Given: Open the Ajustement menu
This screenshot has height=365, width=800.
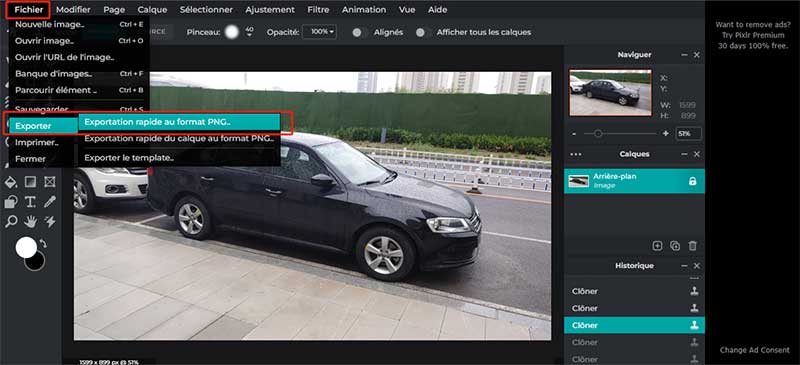Looking at the screenshot, I should pyautogui.click(x=270, y=10).
